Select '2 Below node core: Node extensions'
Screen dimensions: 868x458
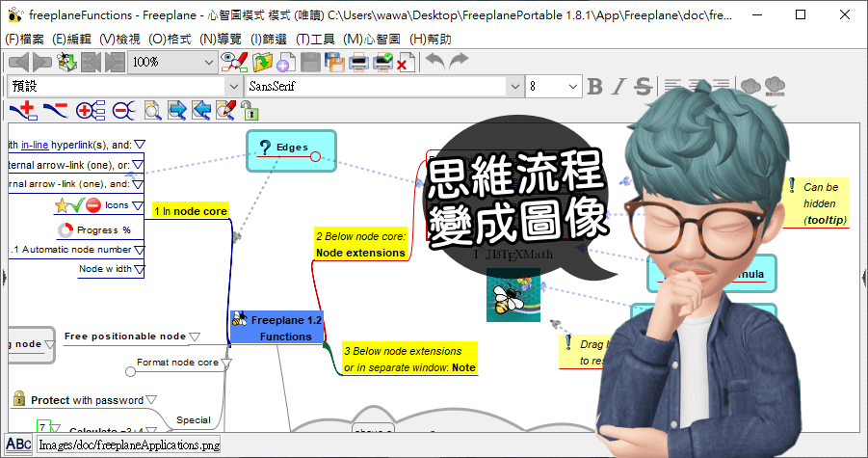coord(361,244)
